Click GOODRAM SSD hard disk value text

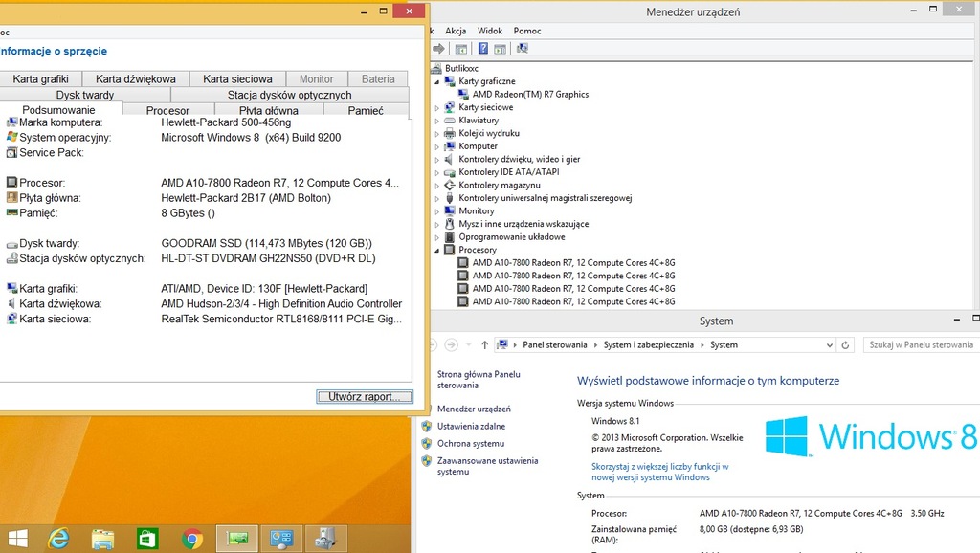[x=266, y=243]
